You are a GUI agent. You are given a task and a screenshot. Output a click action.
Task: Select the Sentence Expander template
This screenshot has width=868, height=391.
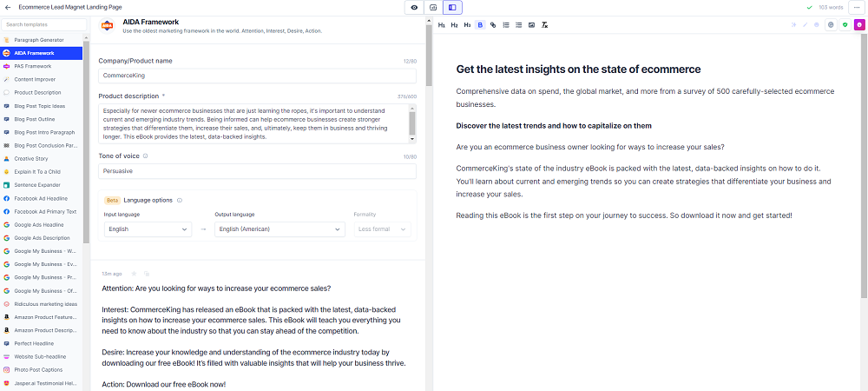(42, 185)
